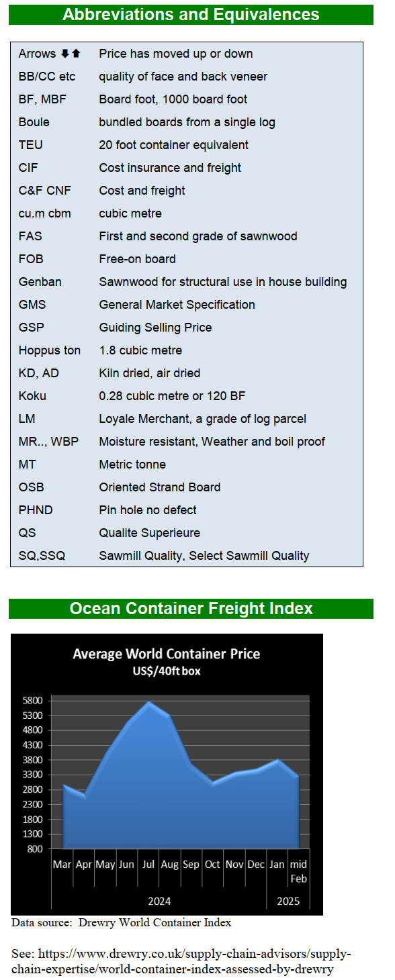This screenshot has height=980, width=395.
Task: Click the Mar label on chart axis
Action: point(62,865)
